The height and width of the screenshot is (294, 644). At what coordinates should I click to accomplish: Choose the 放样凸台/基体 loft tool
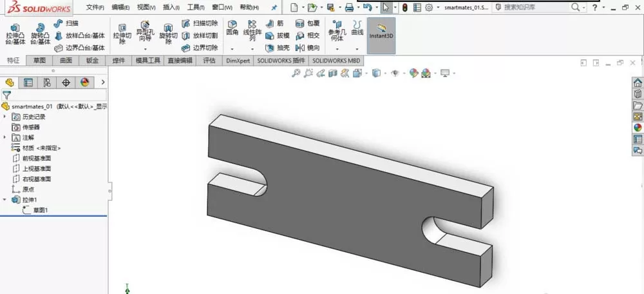pos(80,35)
